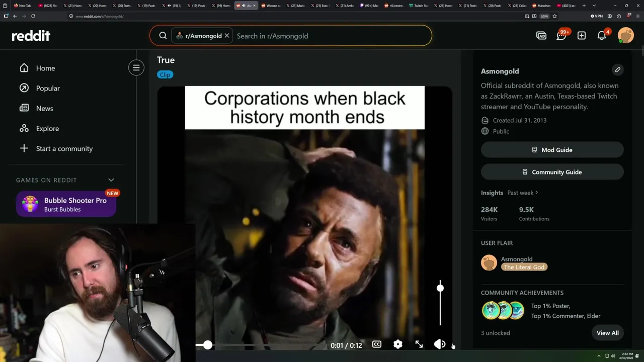The width and height of the screenshot is (644, 362).
Task: Open the post titled True
Action: (x=166, y=60)
